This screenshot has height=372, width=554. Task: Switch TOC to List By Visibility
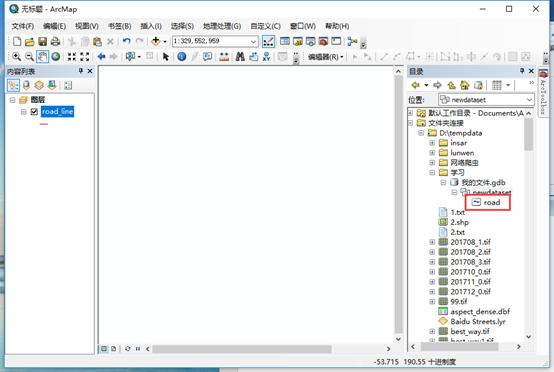pos(39,85)
